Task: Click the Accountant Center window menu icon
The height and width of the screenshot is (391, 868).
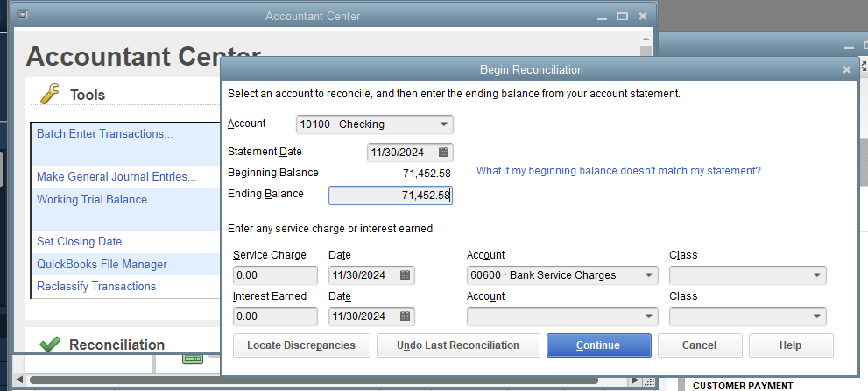Action: point(22,16)
